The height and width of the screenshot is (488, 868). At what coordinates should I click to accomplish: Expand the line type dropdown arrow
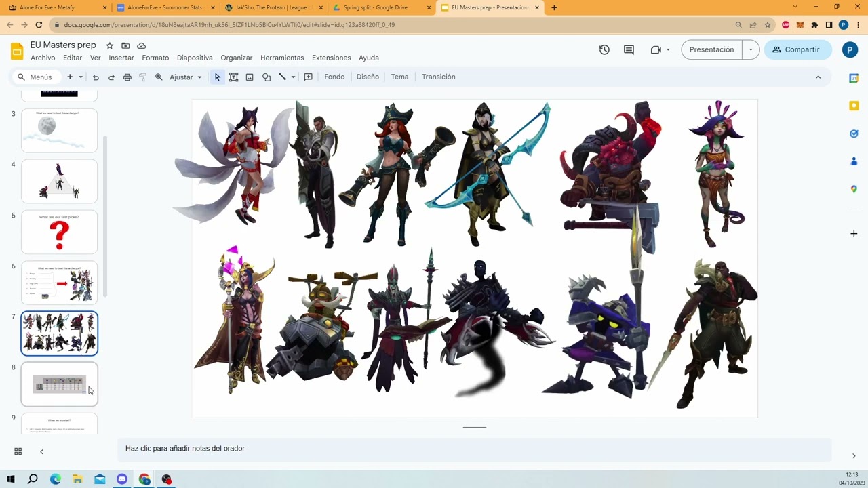point(293,77)
